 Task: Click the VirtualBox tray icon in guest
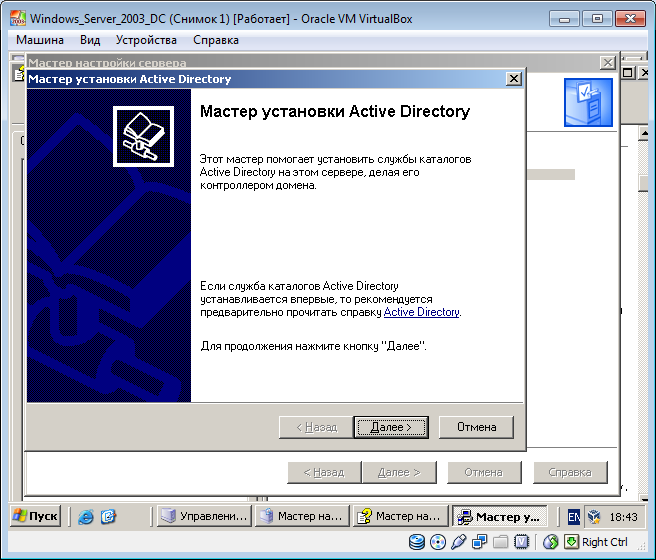(594, 517)
